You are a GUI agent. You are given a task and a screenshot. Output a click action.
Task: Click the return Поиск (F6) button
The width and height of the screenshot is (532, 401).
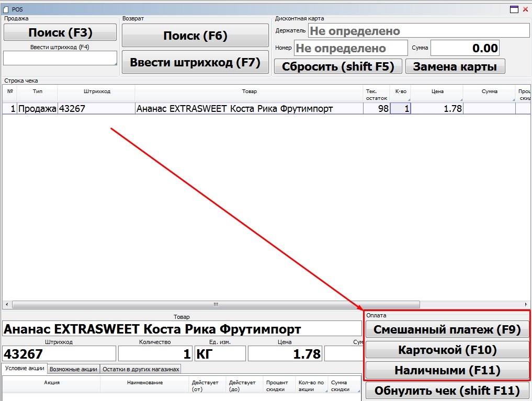pos(195,36)
